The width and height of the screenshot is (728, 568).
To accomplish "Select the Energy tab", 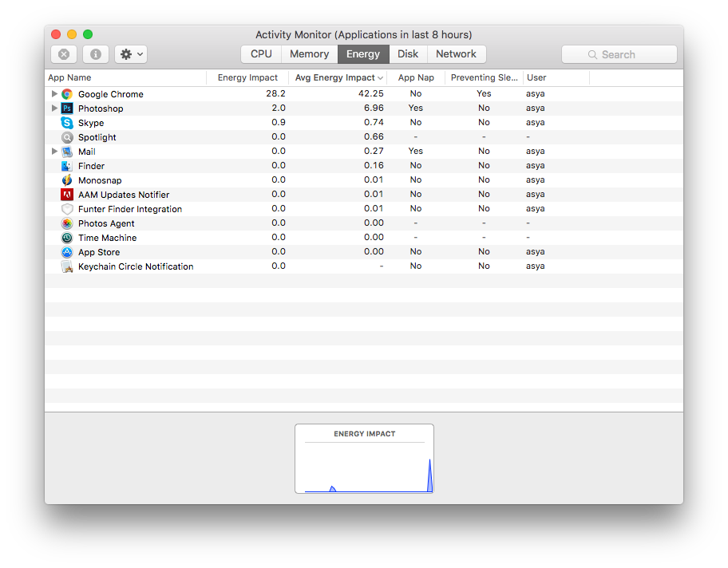I will tap(363, 54).
